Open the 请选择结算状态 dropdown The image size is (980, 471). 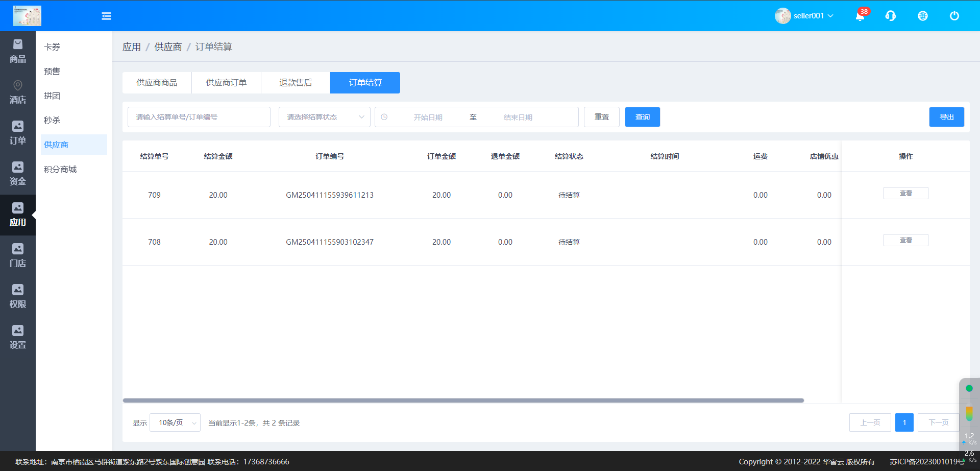click(x=324, y=117)
